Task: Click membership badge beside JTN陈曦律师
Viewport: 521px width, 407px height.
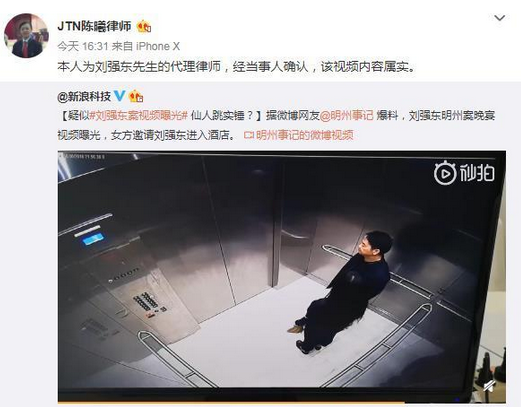Action: click(x=144, y=26)
